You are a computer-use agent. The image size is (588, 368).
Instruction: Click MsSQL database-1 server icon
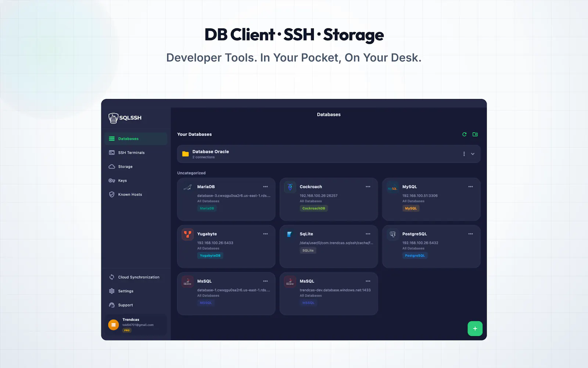tap(187, 282)
